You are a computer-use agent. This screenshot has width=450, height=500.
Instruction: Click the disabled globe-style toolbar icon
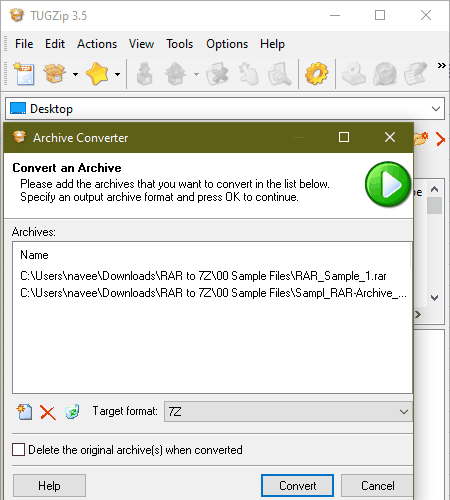coord(385,74)
